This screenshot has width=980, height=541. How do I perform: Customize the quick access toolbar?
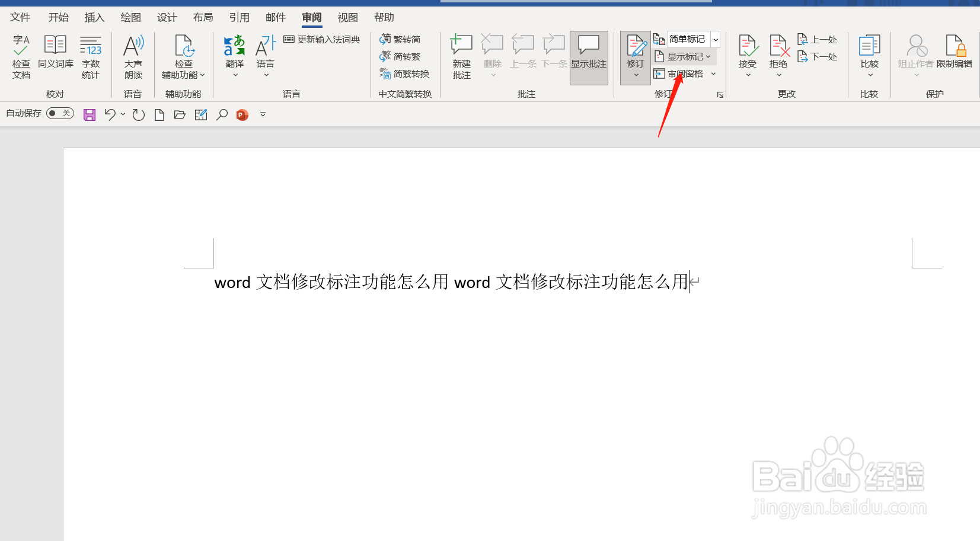pyautogui.click(x=263, y=114)
